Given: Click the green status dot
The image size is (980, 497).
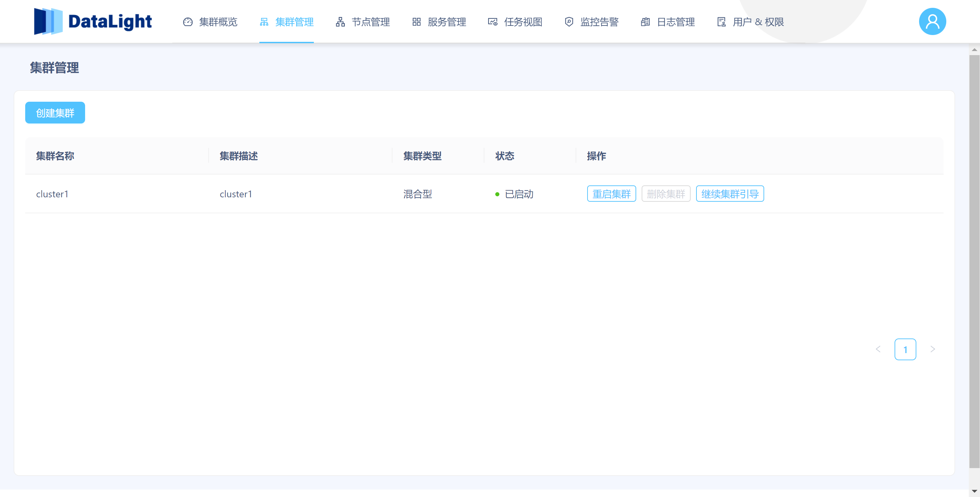Looking at the screenshot, I should point(497,194).
